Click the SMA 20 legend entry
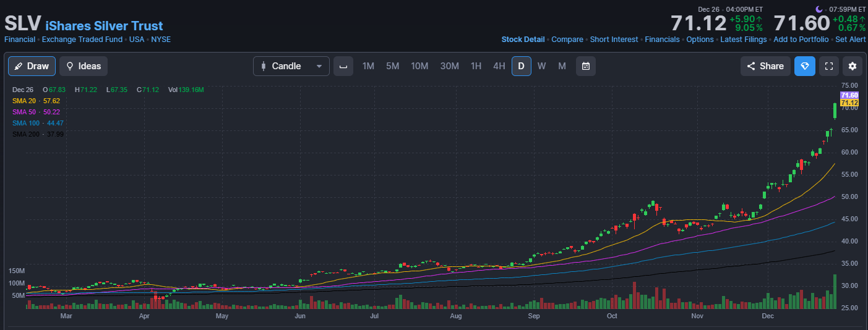The height and width of the screenshot is (330, 868). tap(36, 101)
